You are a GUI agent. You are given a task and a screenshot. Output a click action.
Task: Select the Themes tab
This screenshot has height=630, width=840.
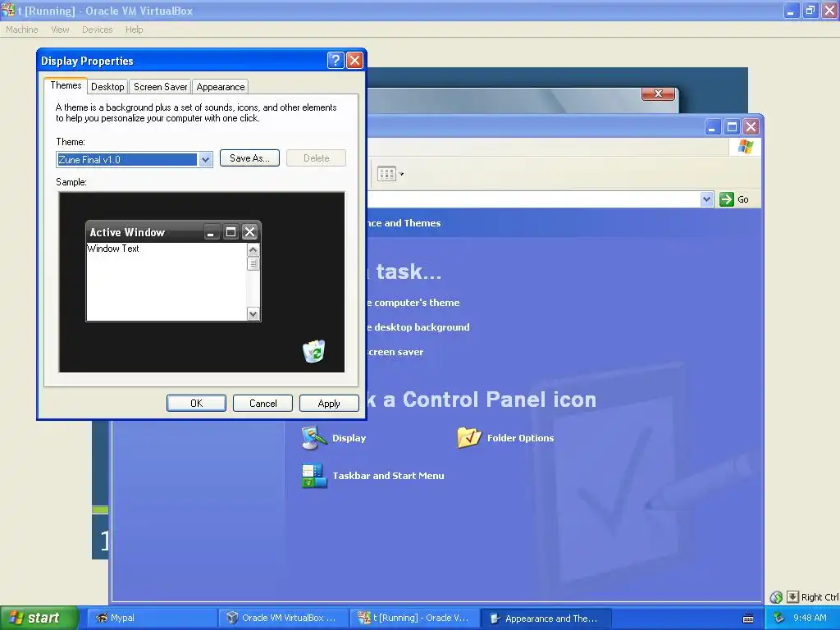point(66,85)
